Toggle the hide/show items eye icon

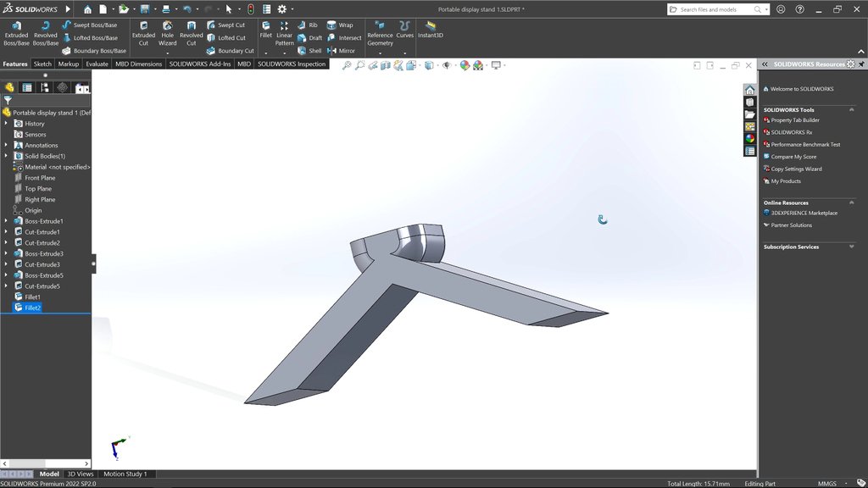coord(447,65)
